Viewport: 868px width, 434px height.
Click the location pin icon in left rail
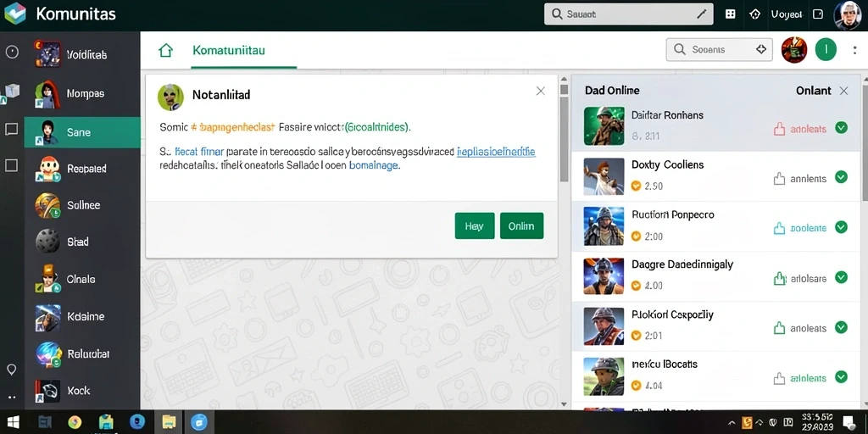tap(11, 370)
